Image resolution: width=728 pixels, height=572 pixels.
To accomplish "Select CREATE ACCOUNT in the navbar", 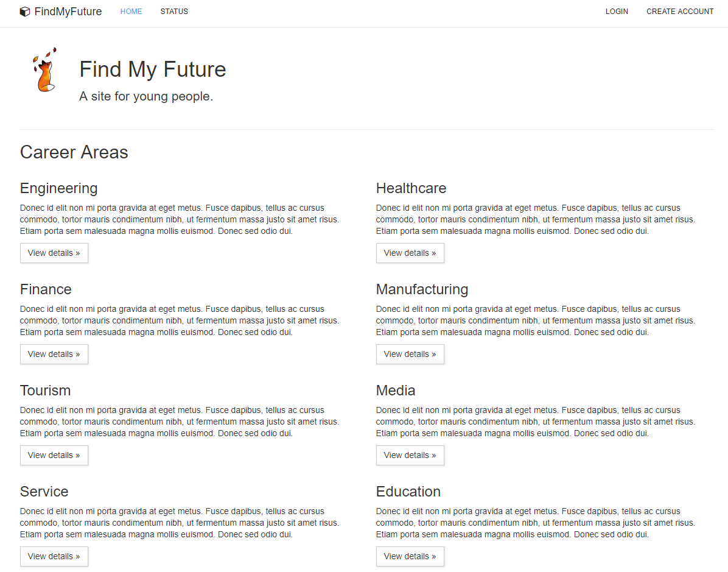I will click(680, 11).
